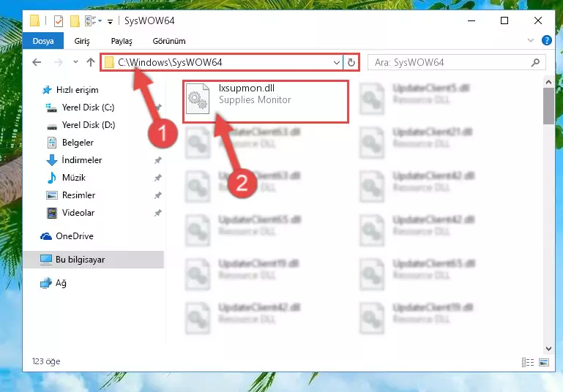This screenshot has height=392, width=563.
Task: Switch to details view icon in status bar
Action: [x=527, y=362]
